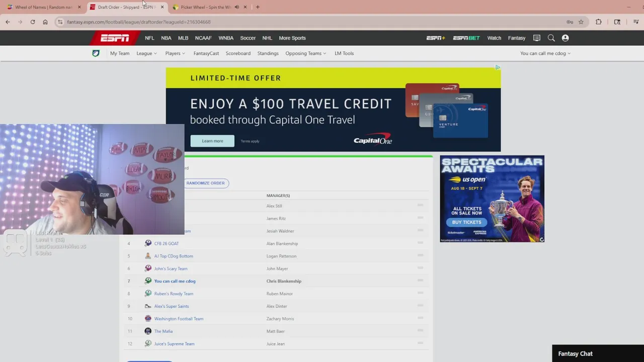
Task: Open Ruben's Rowdy Team link
Action: pyautogui.click(x=174, y=294)
